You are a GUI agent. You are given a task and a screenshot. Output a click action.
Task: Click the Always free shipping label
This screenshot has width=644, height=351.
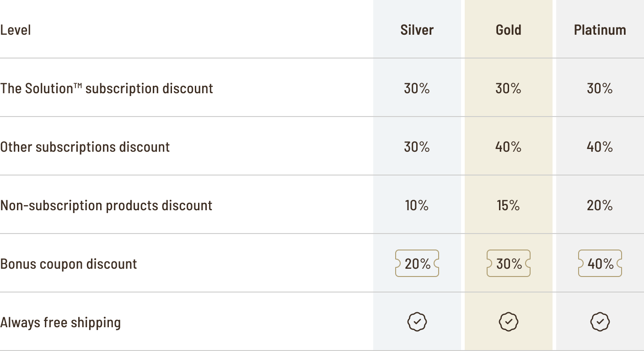(x=60, y=322)
